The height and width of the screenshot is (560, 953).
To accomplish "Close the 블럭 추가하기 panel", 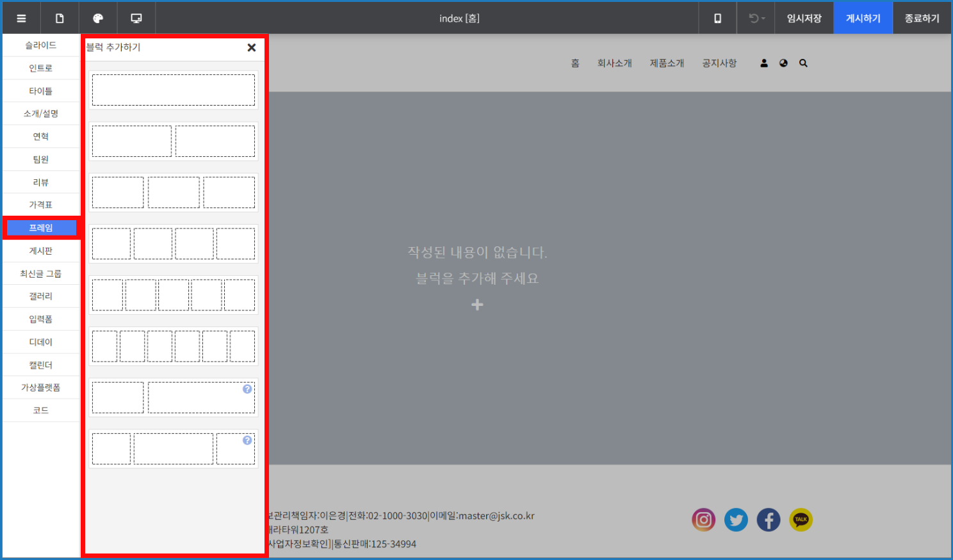I will [252, 47].
